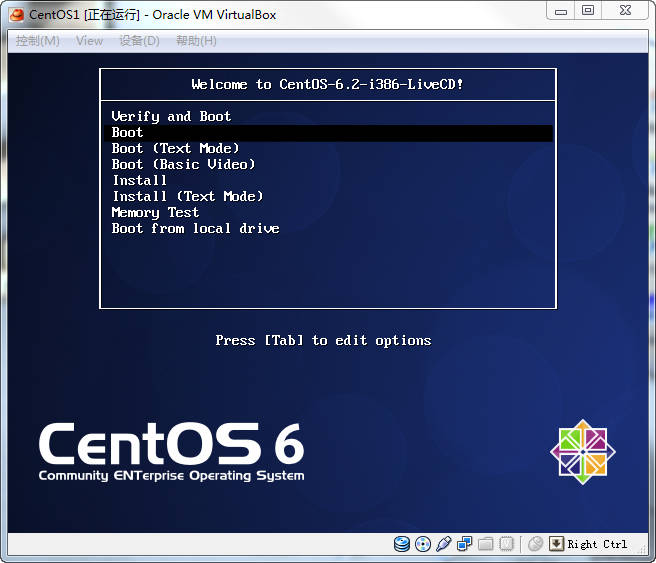This screenshot has width=656, height=563.
Task: Click the Right Ctrl host key label
Action: pos(597,544)
